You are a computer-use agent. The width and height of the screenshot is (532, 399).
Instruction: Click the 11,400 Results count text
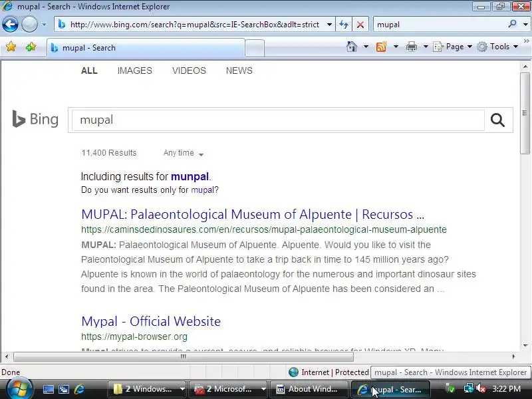pos(109,153)
